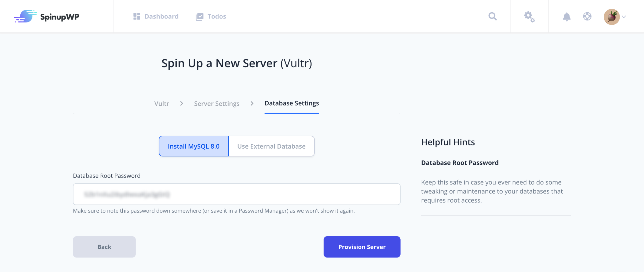
Task: Click the Database Root Password field label
Action: 107,176
